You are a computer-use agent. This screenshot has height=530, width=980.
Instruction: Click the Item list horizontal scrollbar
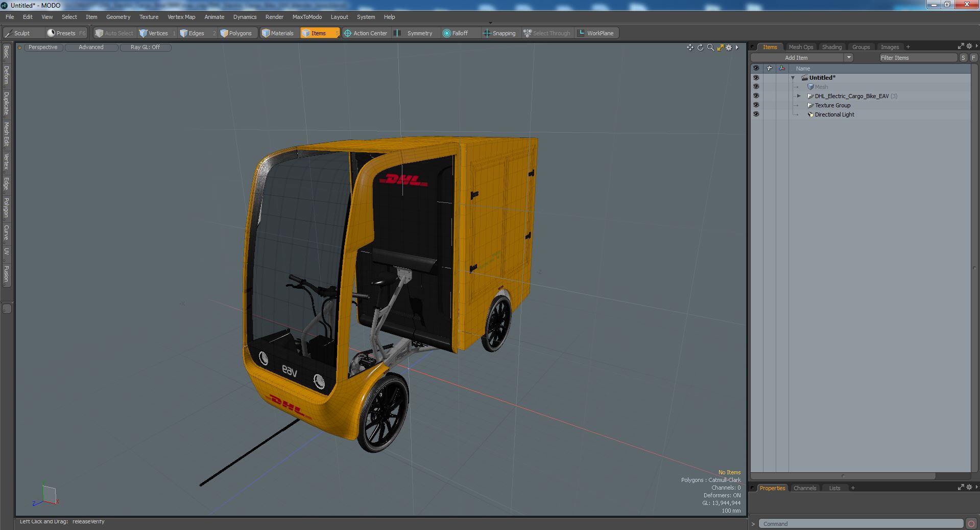pyautogui.click(x=843, y=476)
